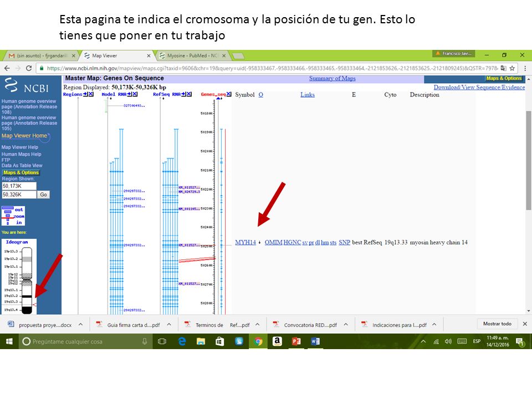Click the Maps & Options sidebar button
Screen dimensions: 532x399
pos(21,173)
